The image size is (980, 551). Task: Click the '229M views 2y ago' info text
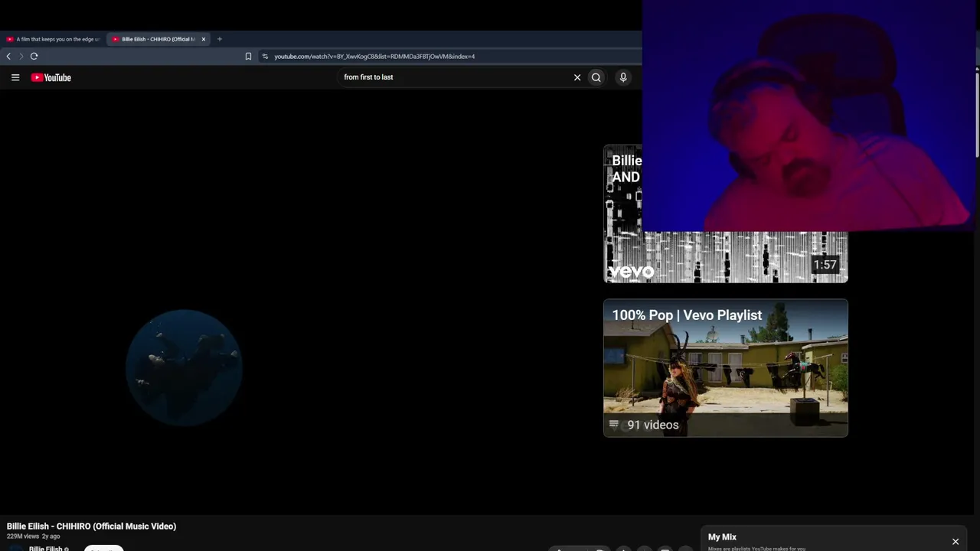[x=34, y=536]
